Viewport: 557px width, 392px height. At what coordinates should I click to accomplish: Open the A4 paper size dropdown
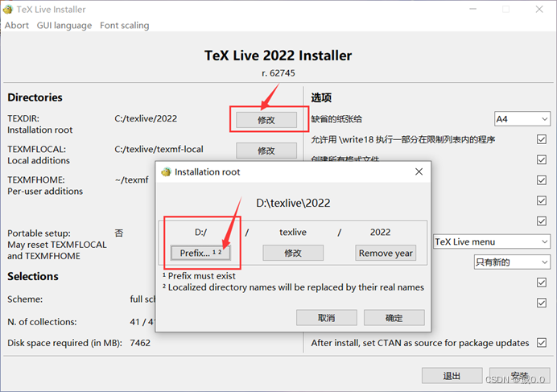click(522, 119)
